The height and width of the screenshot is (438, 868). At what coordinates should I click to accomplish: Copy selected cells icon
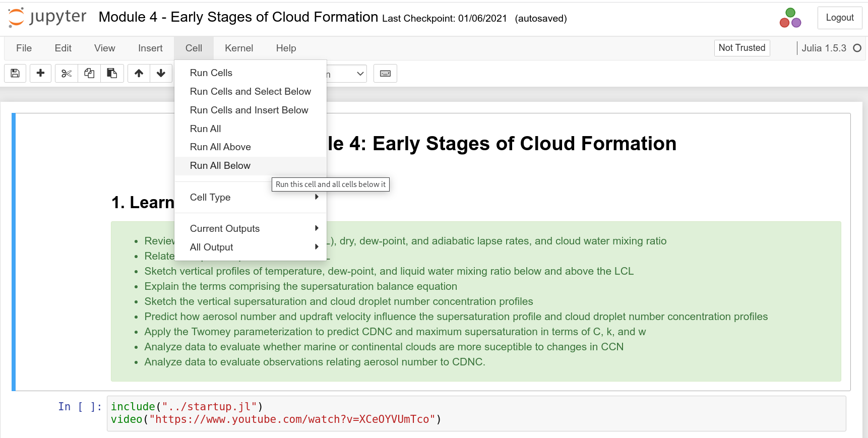point(89,74)
